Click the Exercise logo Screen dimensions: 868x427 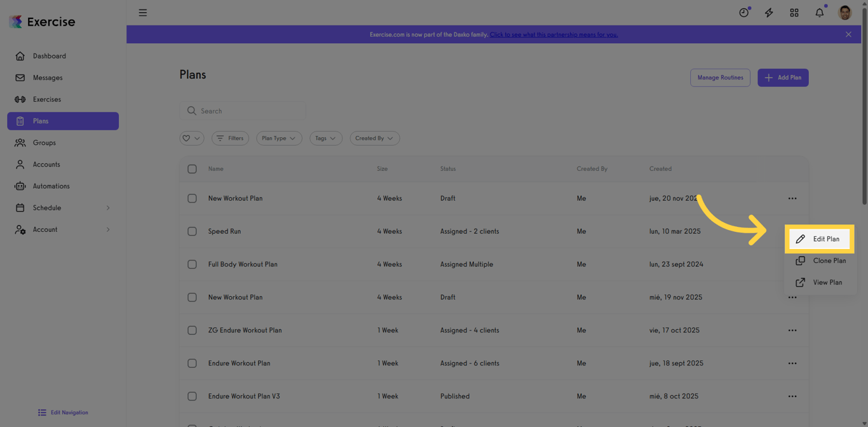(43, 22)
